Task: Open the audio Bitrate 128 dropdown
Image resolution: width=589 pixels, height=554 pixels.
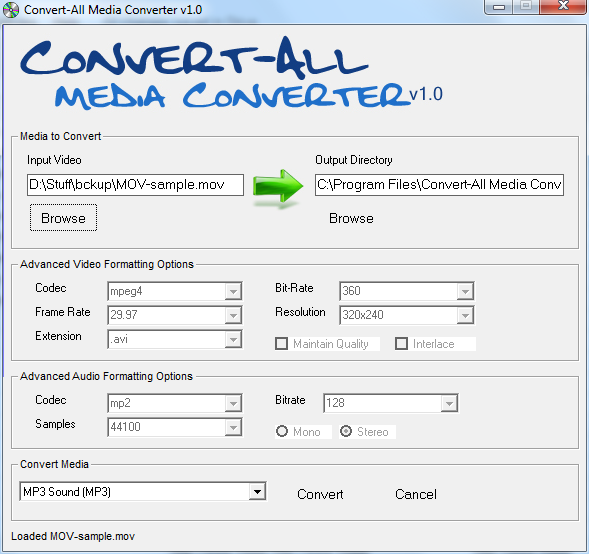Action: [x=391, y=403]
